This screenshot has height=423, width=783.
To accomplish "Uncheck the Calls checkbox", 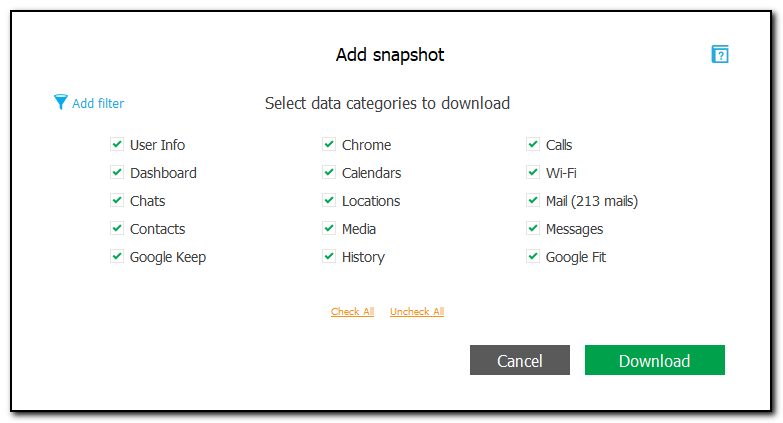I will [x=533, y=145].
